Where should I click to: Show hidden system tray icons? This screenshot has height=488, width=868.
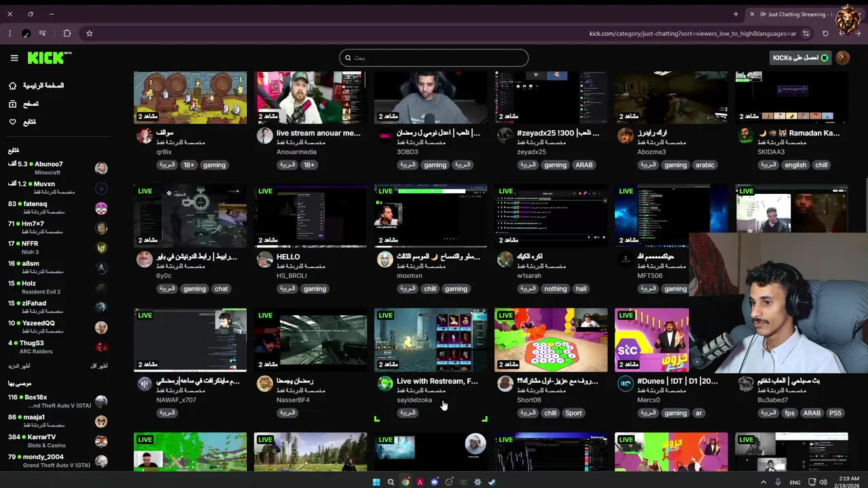[x=763, y=482]
